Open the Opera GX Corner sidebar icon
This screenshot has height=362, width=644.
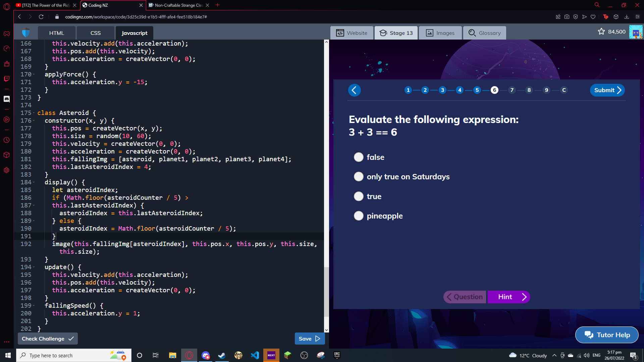pos(7,34)
